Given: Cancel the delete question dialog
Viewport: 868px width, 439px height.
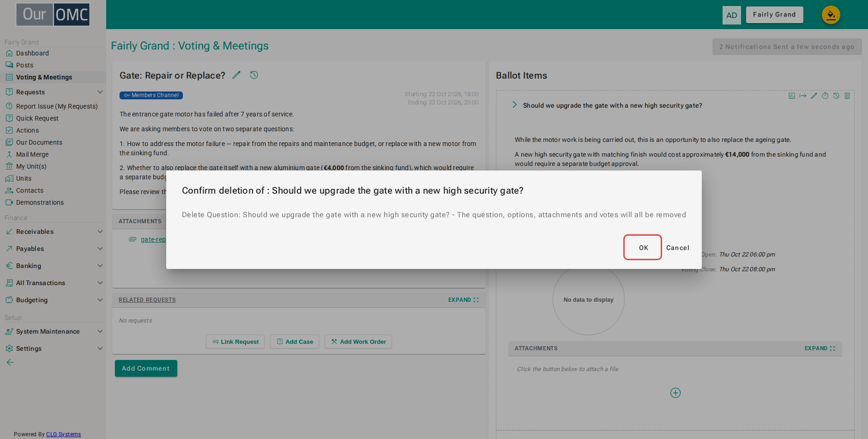Looking at the screenshot, I should (677, 248).
